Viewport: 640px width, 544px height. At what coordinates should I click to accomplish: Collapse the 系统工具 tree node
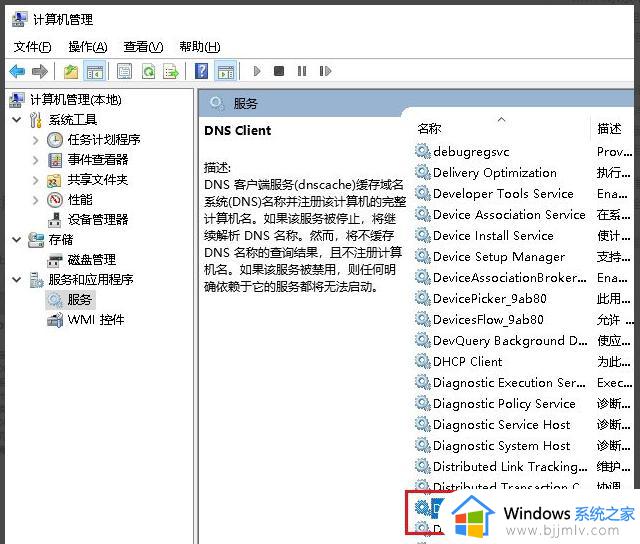tap(17, 120)
